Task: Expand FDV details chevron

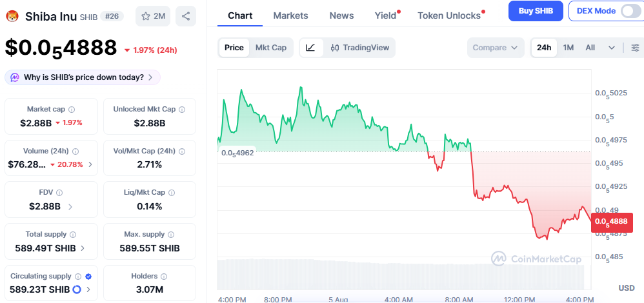Action: tap(70, 206)
